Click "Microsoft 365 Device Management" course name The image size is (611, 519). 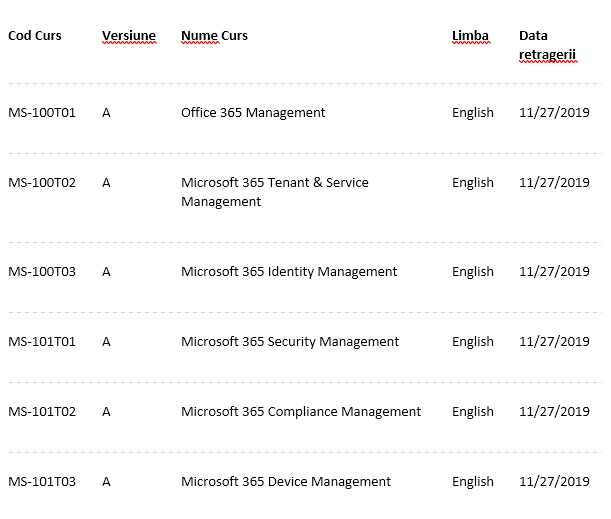(x=286, y=482)
